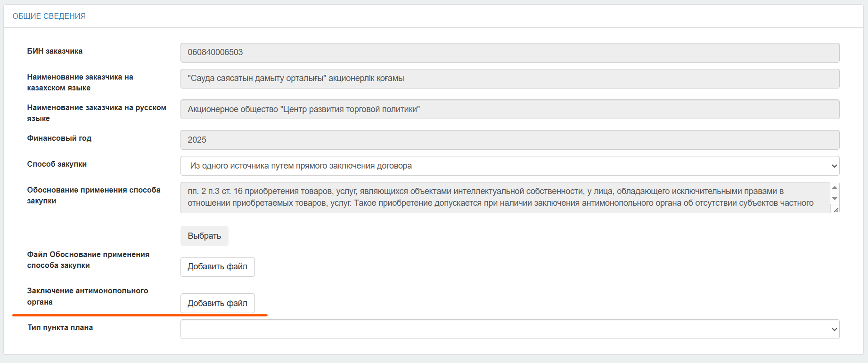Click the Тип пункта плана label
Screen dimensions: 868x363
[x=60, y=327]
